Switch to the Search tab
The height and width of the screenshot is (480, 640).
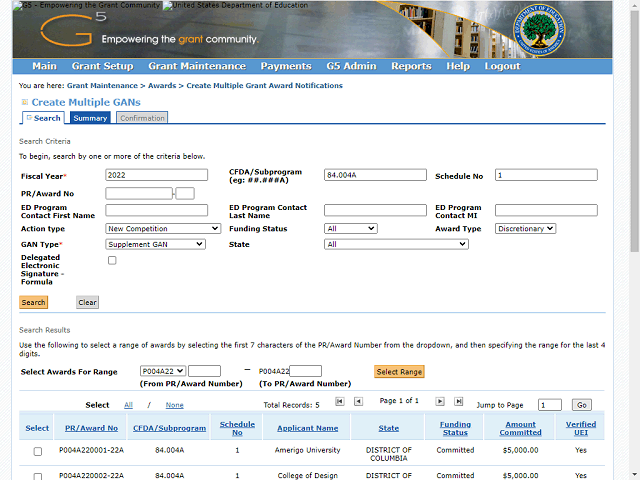(43, 118)
